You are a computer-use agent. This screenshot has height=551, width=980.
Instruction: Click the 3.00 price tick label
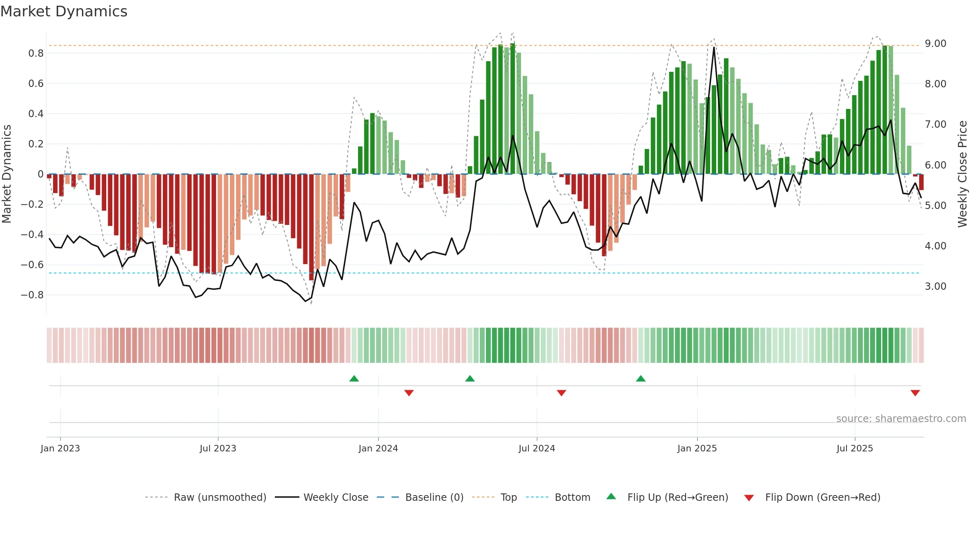[x=936, y=287]
